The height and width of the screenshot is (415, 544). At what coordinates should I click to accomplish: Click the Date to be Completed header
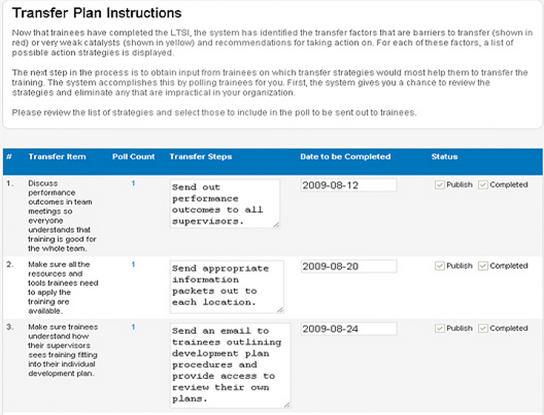(346, 156)
